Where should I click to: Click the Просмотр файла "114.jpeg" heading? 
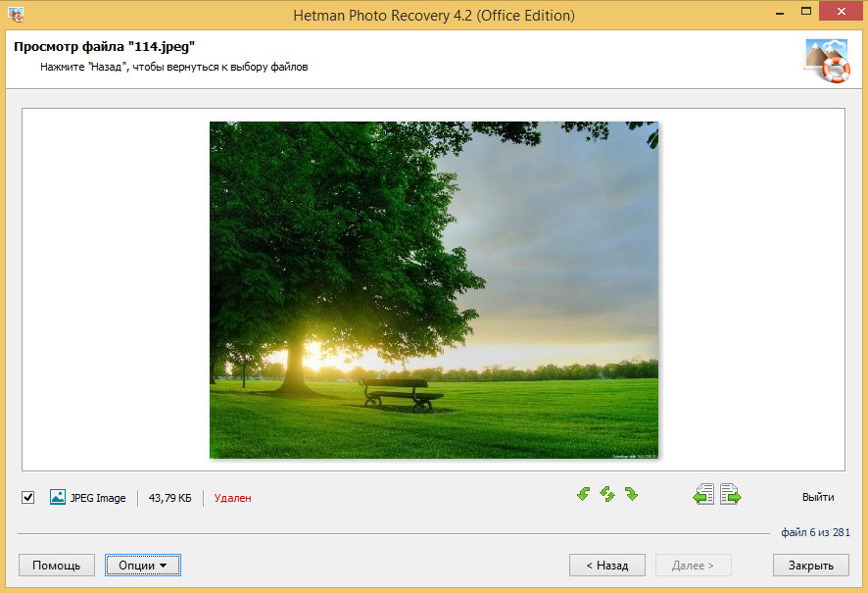(104, 46)
